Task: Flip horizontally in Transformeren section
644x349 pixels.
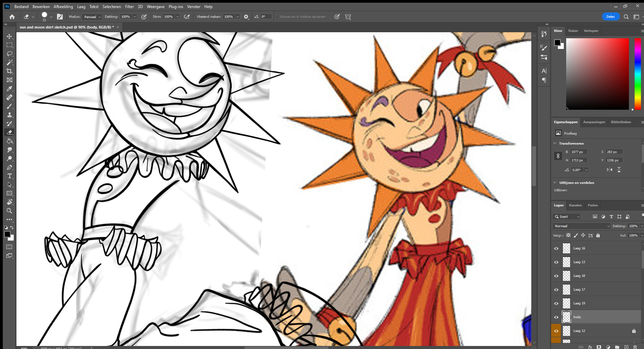Action: [x=609, y=170]
